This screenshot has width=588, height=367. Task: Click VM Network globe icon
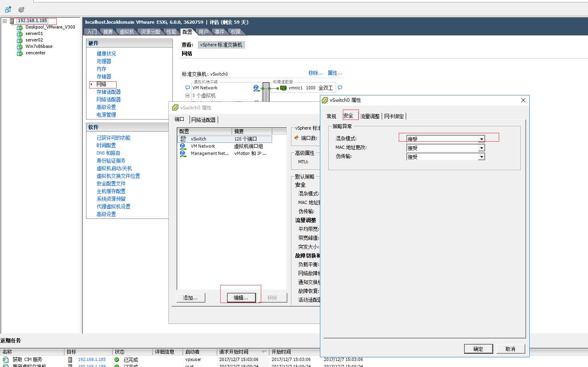click(x=256, y=88)
